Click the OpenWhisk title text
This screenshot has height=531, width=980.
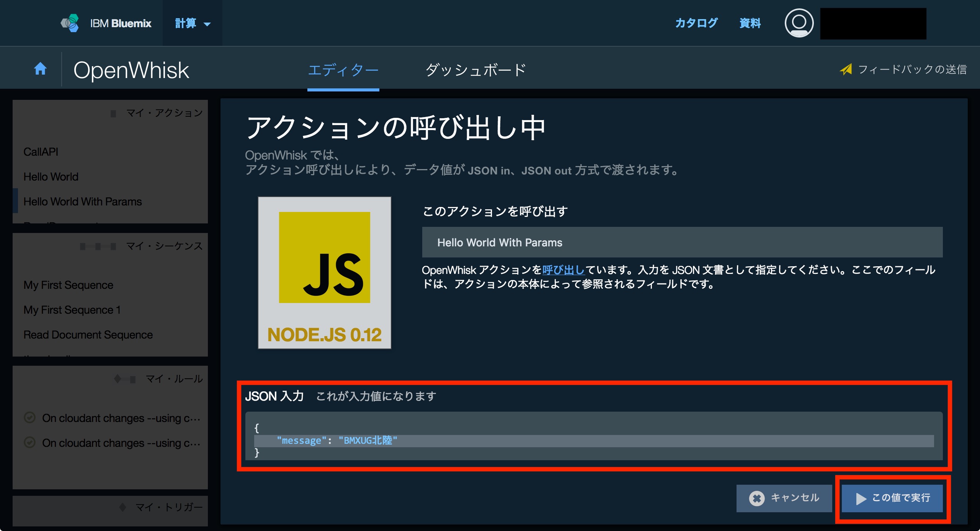click(131, 70)
